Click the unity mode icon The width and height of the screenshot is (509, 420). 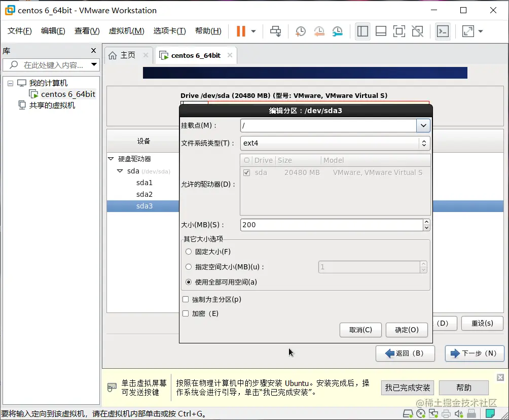click(417, 31)
